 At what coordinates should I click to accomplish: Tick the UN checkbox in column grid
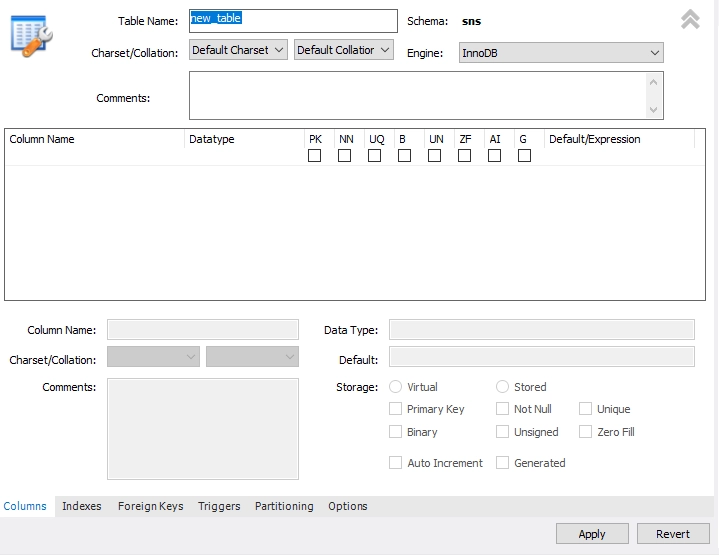(x=434, y=155)
